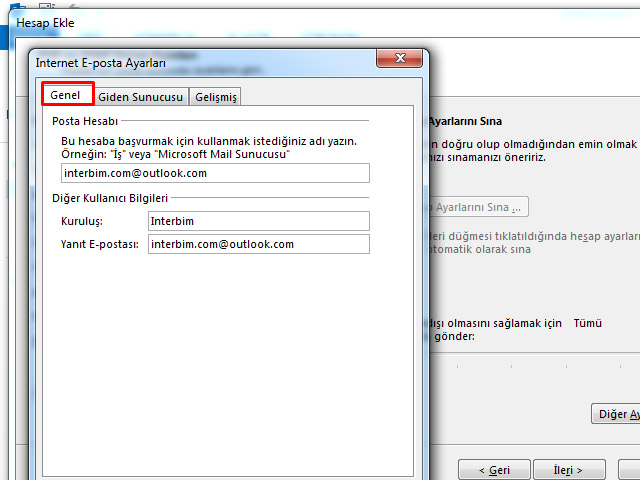Image resolution: width=640 pixels, height=480 pixels.
Task: Click the Internet E-posta Ayarları title bar
Action: click(x=200, y=62)
